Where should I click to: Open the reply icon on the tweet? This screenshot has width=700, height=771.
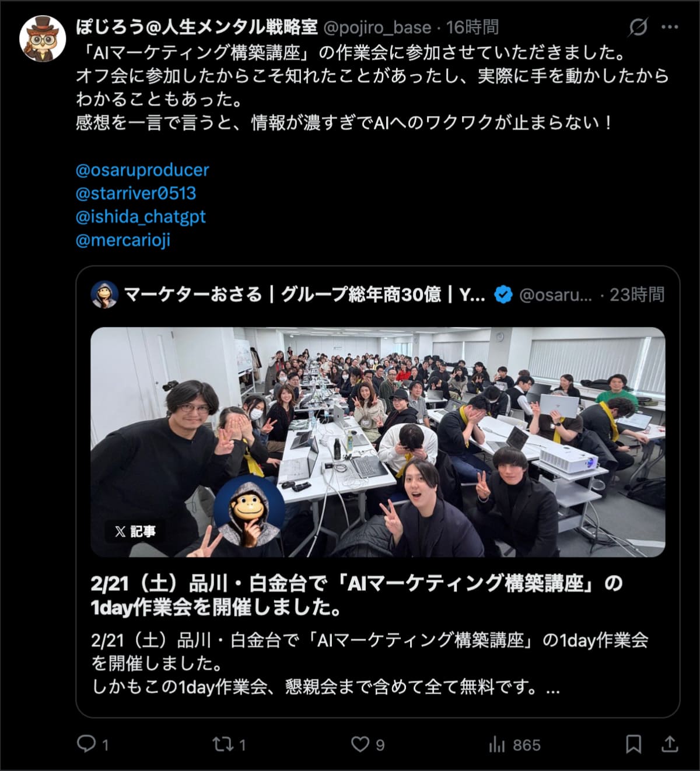[x=86, y=744]
